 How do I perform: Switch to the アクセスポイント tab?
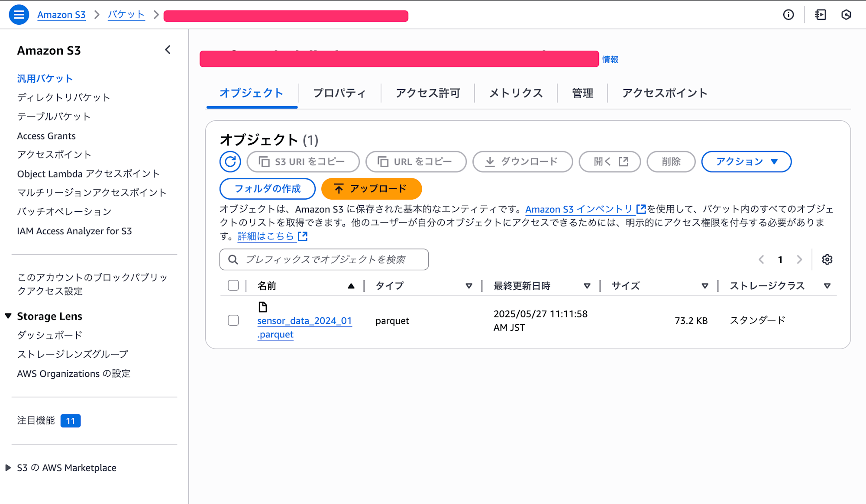(x=665, y=93)
